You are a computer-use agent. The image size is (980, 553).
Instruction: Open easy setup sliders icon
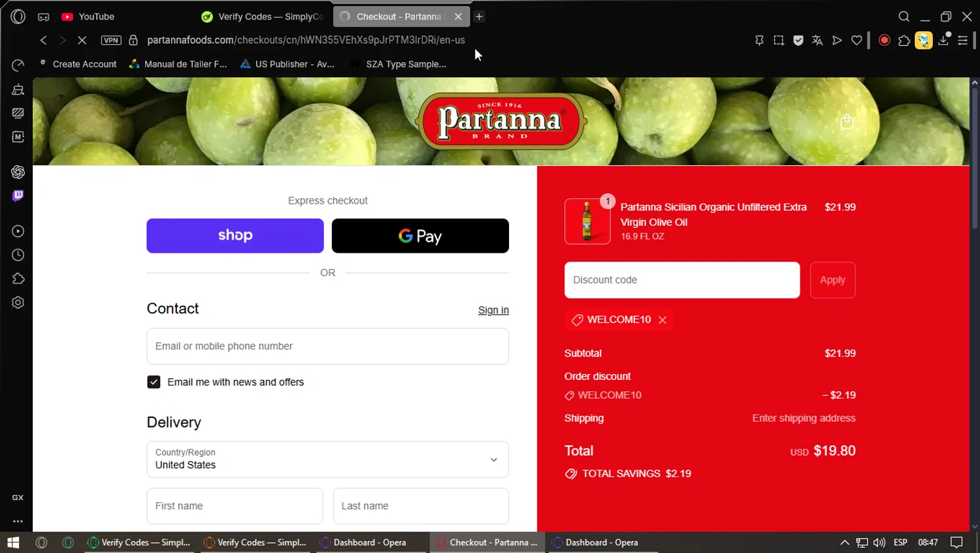coord(962,40)
